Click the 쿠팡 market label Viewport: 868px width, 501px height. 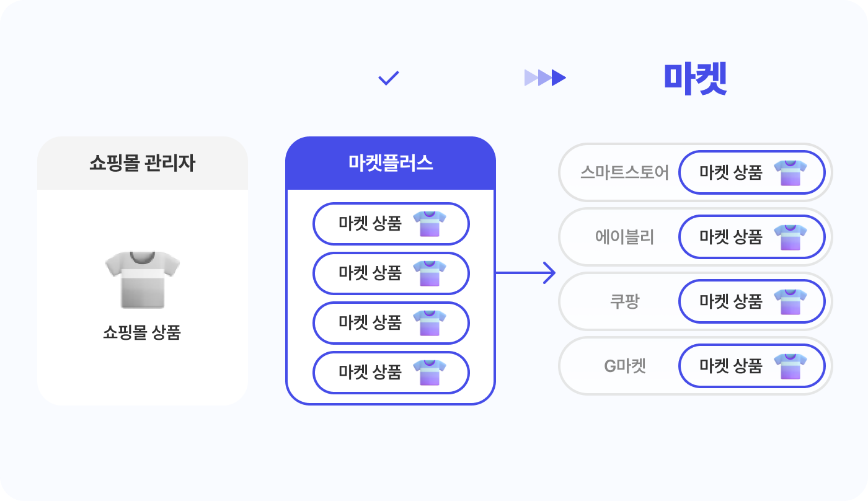pos(625,301)
